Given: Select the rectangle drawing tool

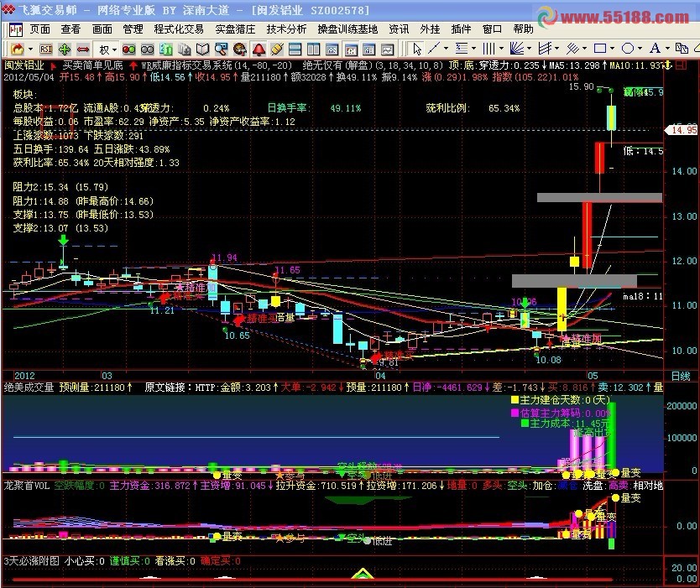Looking at the screenshot, I should [x=600, y=50].
